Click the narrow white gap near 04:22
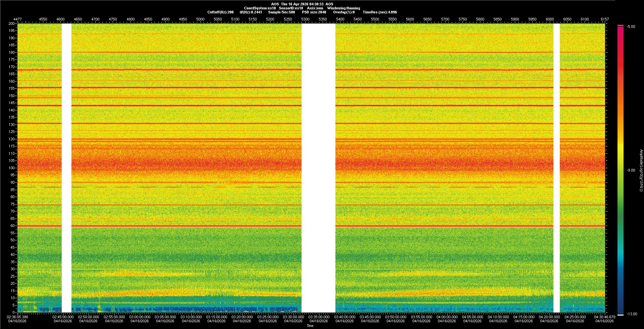This screenshot has height=329, width=644. [x=556, y=168]
